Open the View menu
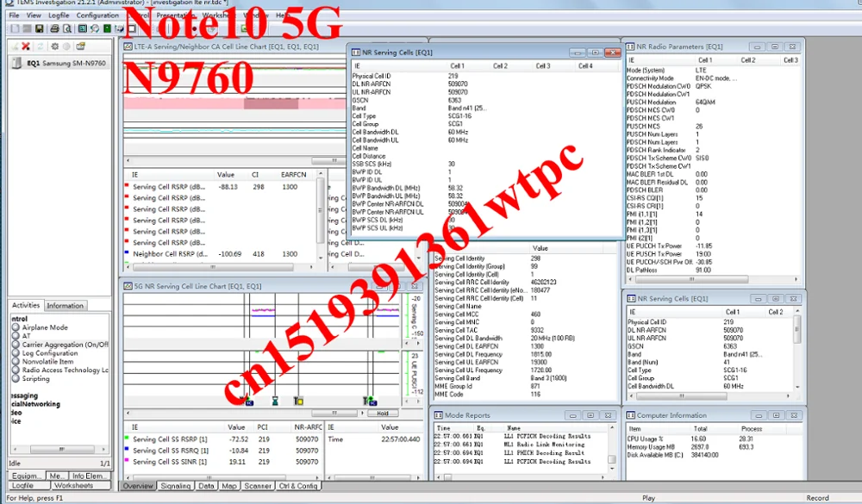 (34, 16)
